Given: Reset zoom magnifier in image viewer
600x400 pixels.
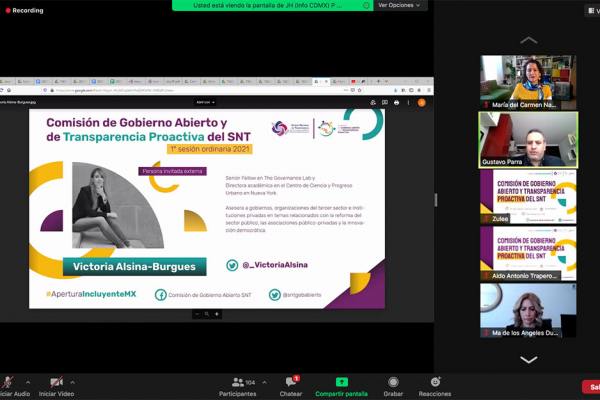Looking at the screenshot, I should [207, 314].
